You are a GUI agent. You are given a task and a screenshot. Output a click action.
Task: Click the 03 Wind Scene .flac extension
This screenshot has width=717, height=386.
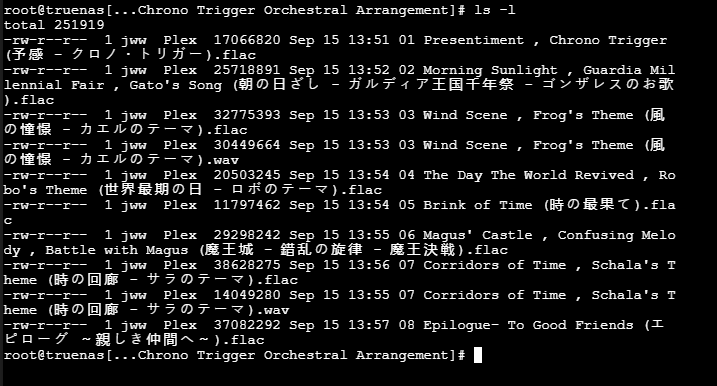tap(226, 130)
